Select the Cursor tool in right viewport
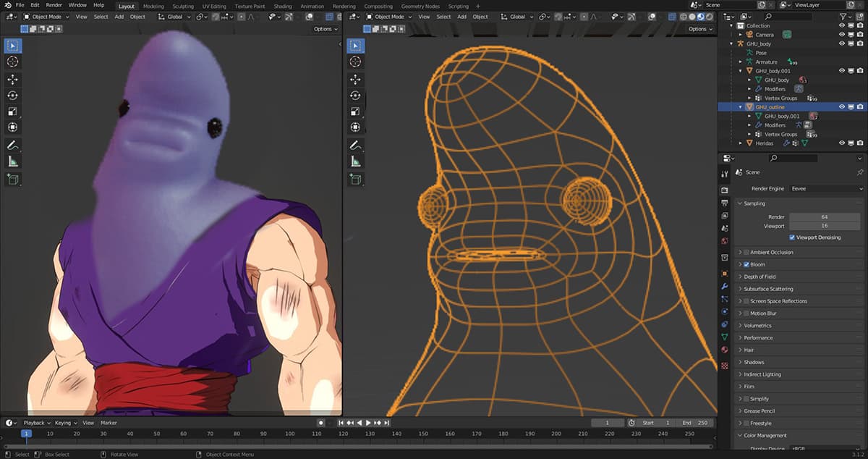Viewport: 868px width, 459px height. tap(355, 62)
